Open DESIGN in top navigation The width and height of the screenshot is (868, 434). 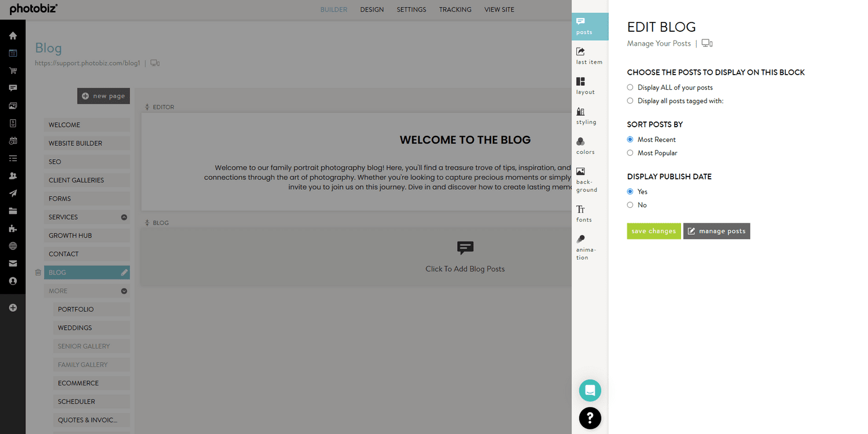click(372, 10)
